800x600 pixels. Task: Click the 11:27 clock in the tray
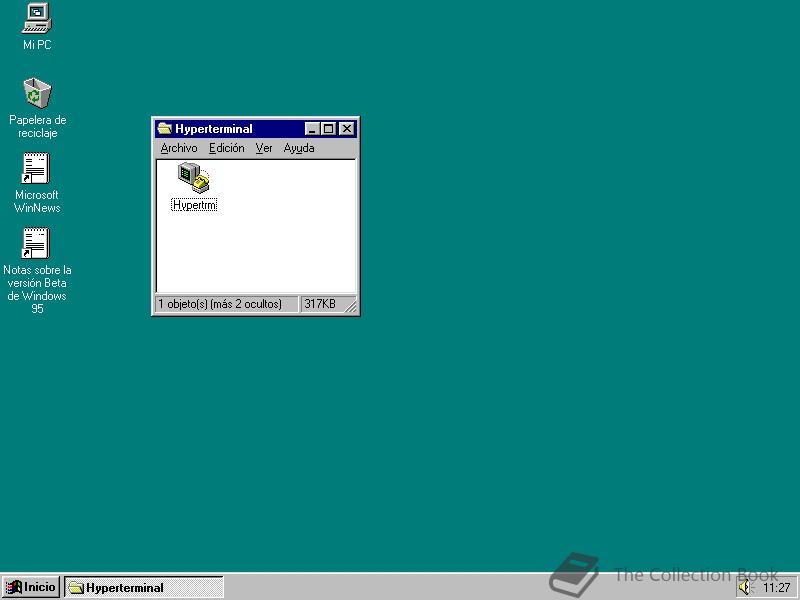(x=777, y=588)
